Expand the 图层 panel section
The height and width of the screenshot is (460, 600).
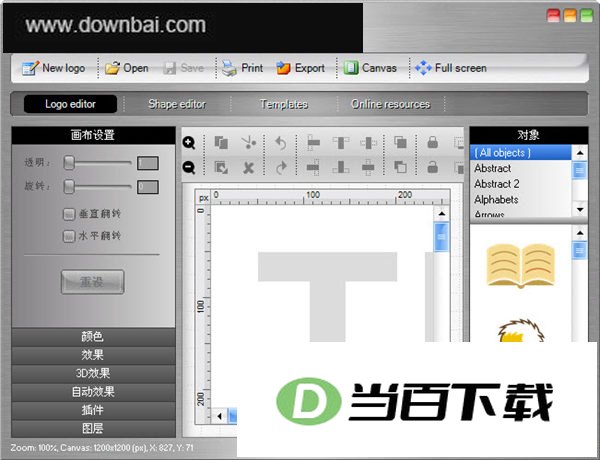point(93,429)
